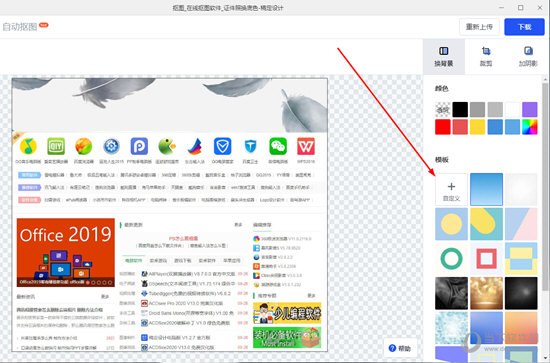Image resolution: width=550 pixels, height=363 pixels.
Task: Click the right panel vertical scrollbar
Action: [545, 186]
